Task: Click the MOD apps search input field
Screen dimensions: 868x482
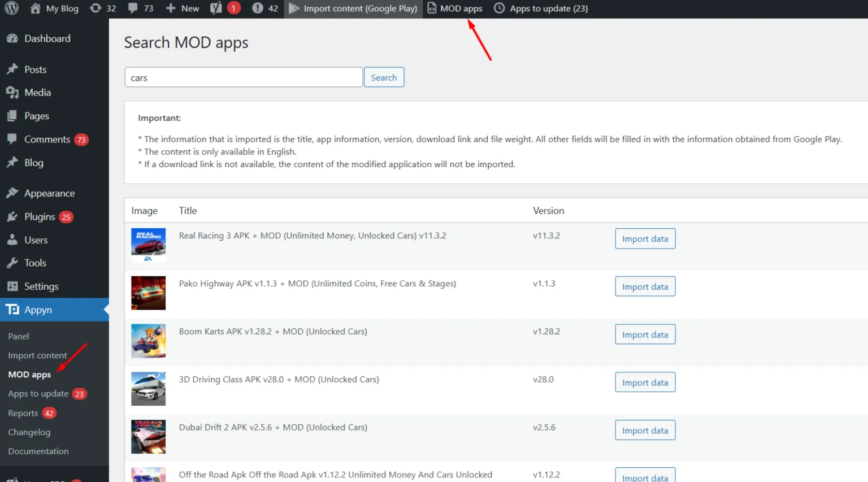Action: [243, 77]
